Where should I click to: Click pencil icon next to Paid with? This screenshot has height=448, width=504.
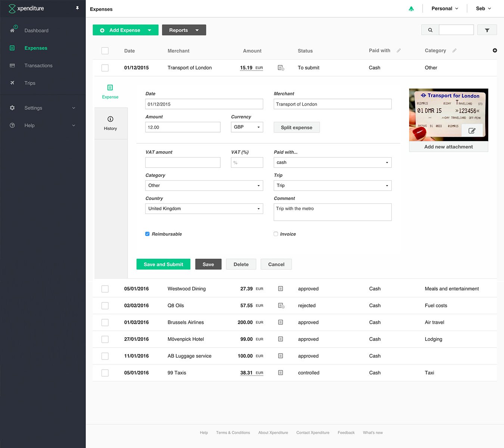coord(399,50)
